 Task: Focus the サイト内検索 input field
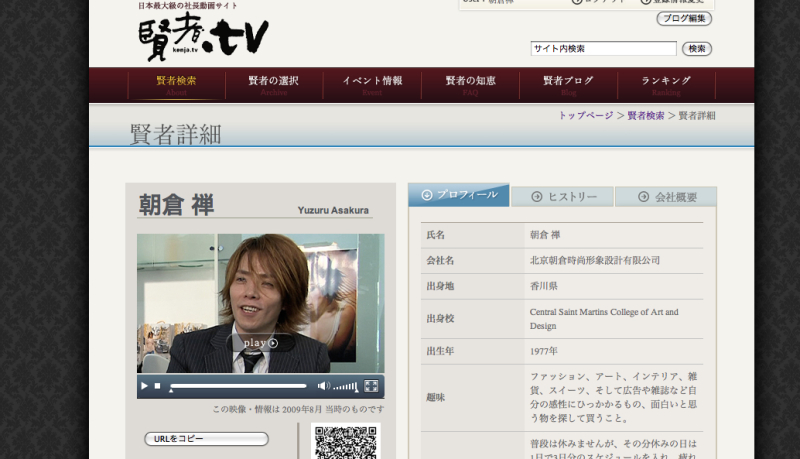pos(604,49)
